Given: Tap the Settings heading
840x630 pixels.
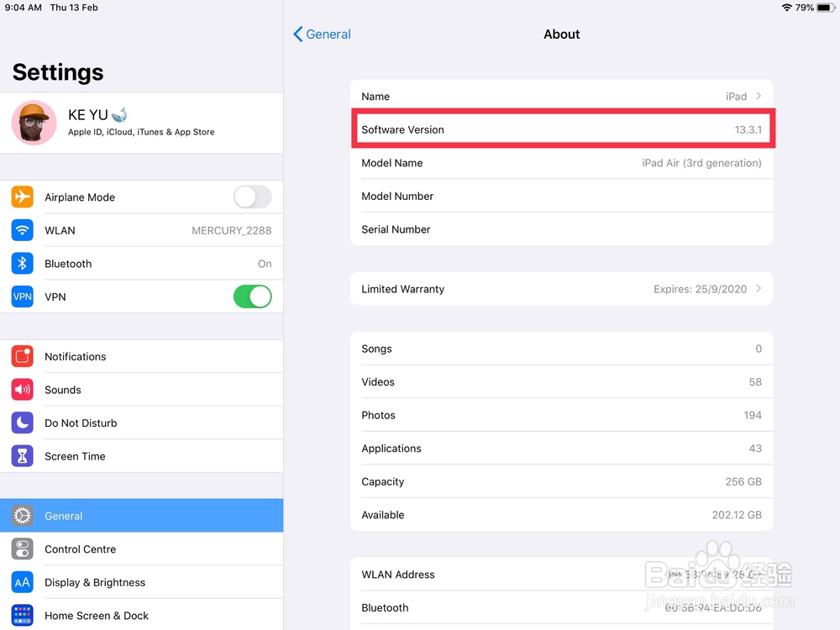Looking at the screenshot, I should pyautogui.click(x=58, y=71).
